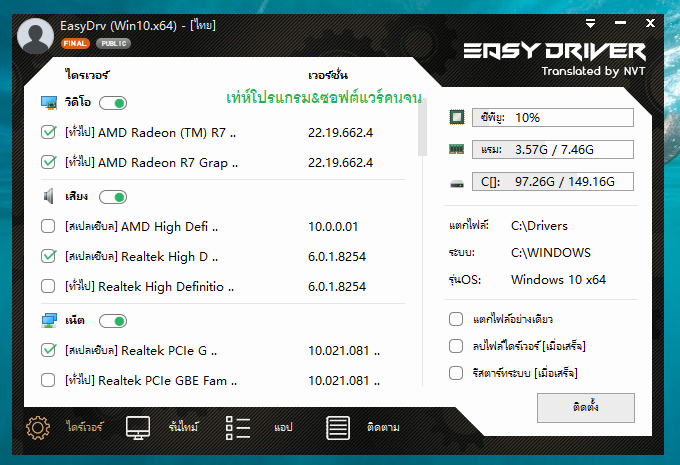The image size is (680, 465).
Task: Check Realtek High Definitio general driver
Action: click(x=48, y=286)
